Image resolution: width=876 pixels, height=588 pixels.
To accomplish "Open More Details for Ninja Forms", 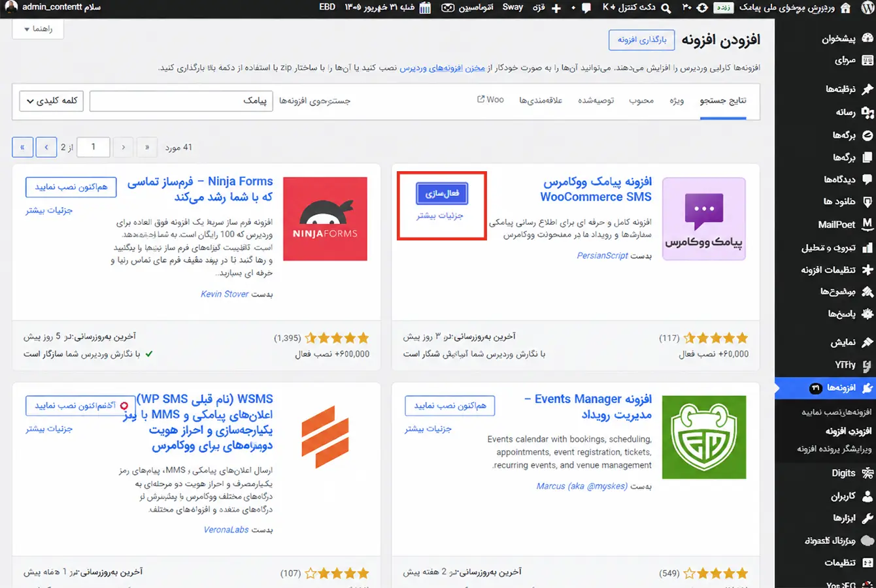I will [x=49, y=210].
